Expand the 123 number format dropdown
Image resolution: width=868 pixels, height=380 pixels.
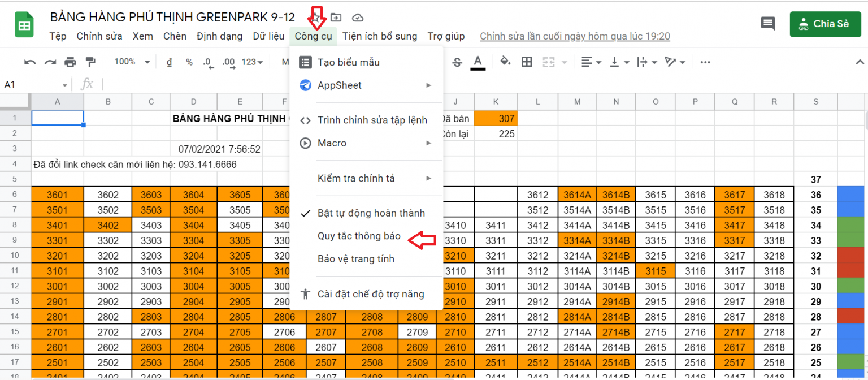[252, 62]
